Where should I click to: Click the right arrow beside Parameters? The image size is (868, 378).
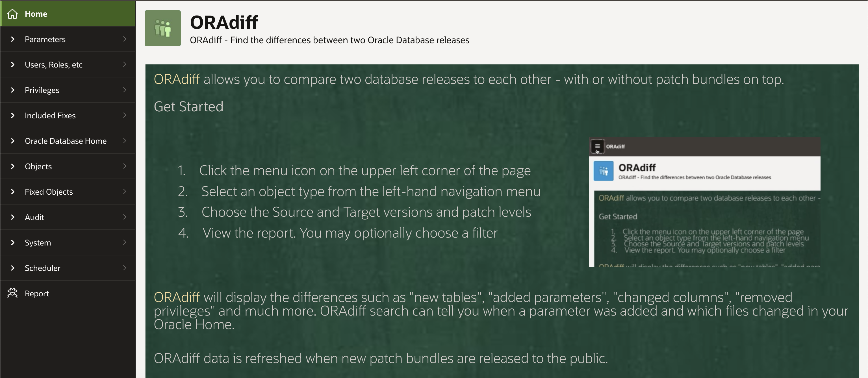point(125,39)
